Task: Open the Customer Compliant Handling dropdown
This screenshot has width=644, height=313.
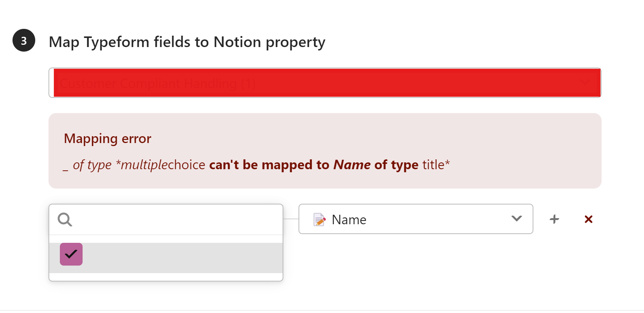Action: 325,83
